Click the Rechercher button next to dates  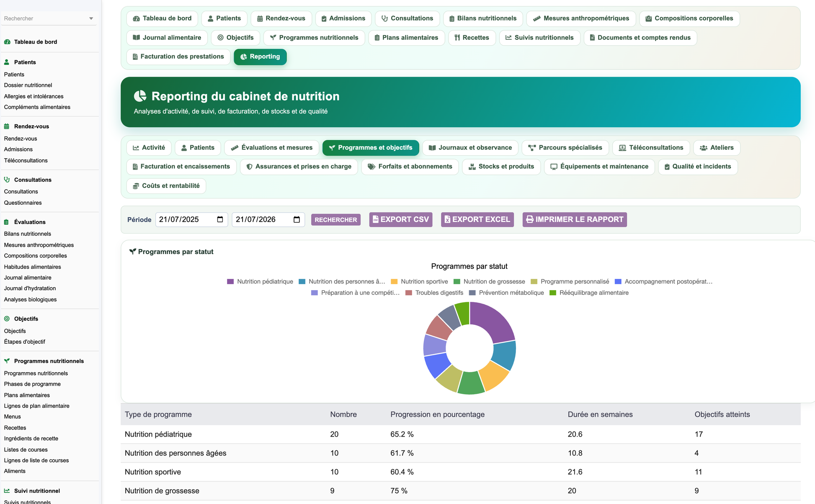(x=336, y=220)
